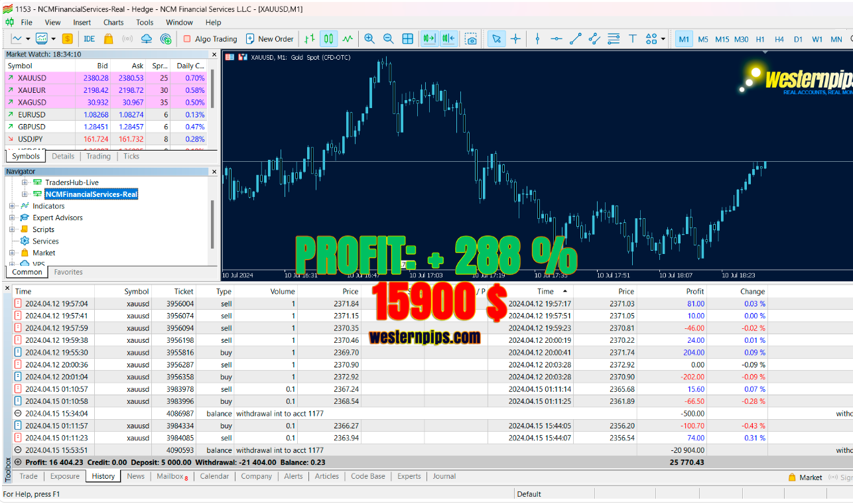Close the Market Watch panel
The image size is (853, 504).
(214, 54)
